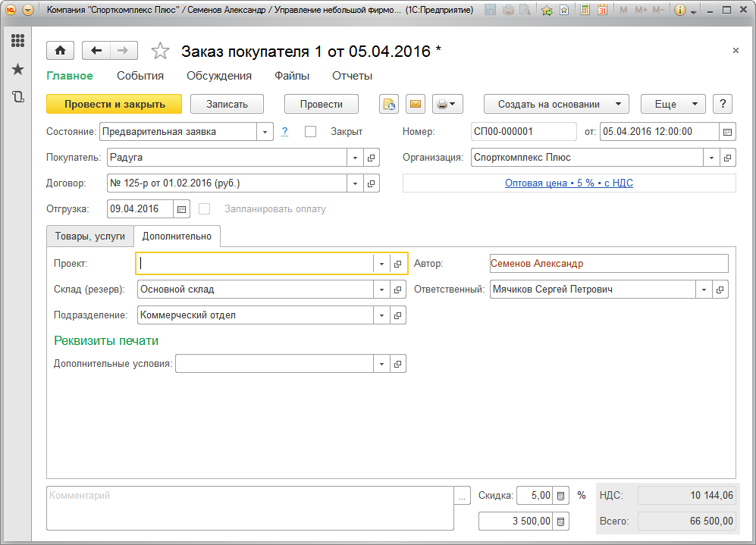Open the Отчеты section
This screenshot has height=545, width=756.
(353, 76)
